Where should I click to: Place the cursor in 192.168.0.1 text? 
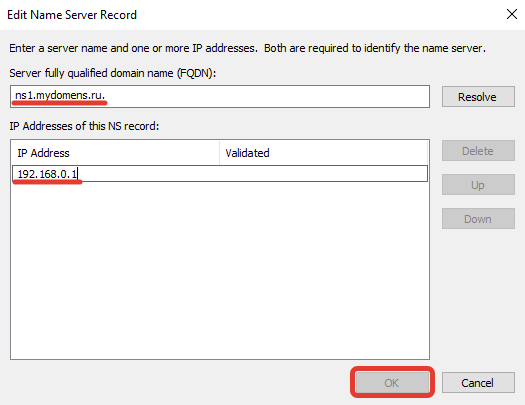point(47,174)
